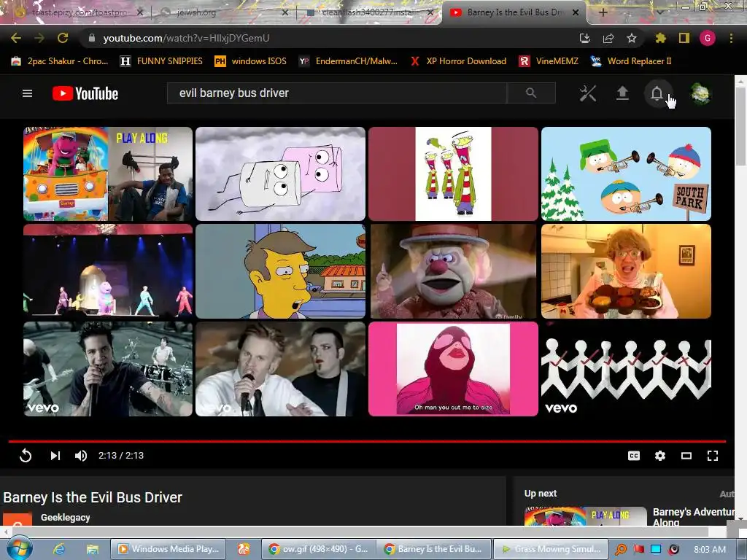Open the windows ISOS bookmark
The height and width of the screenshot is (560, 747).
[251, 61]
